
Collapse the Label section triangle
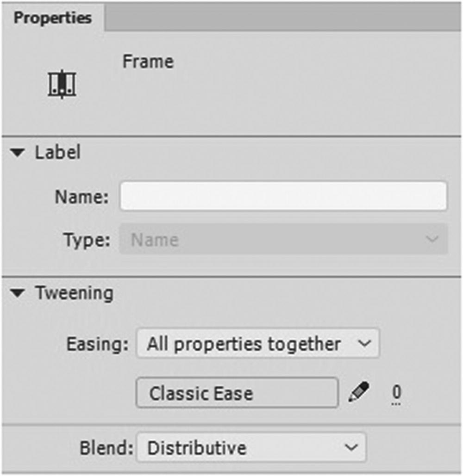click(x=19, y=153)
